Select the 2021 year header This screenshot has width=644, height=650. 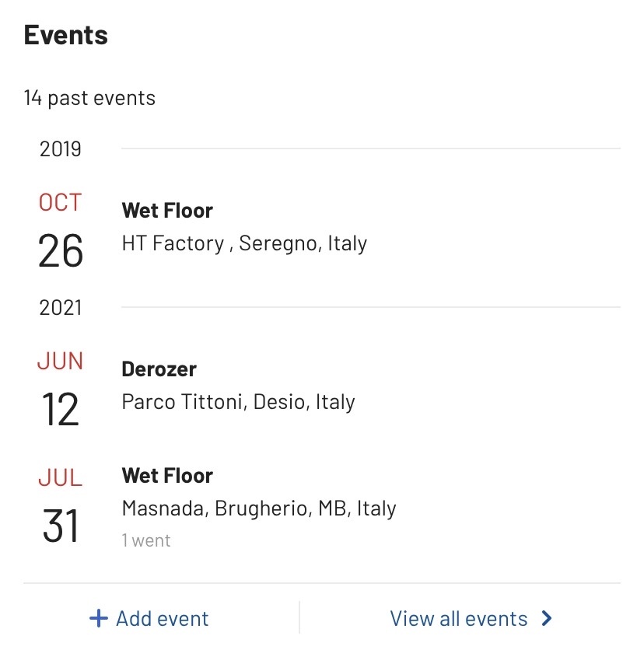point(61,307)
